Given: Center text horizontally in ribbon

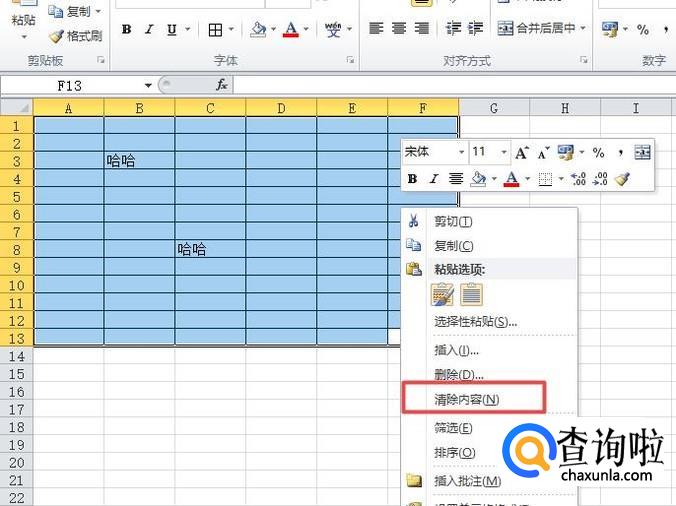Looking at the screenshot, I should [399, 28].
